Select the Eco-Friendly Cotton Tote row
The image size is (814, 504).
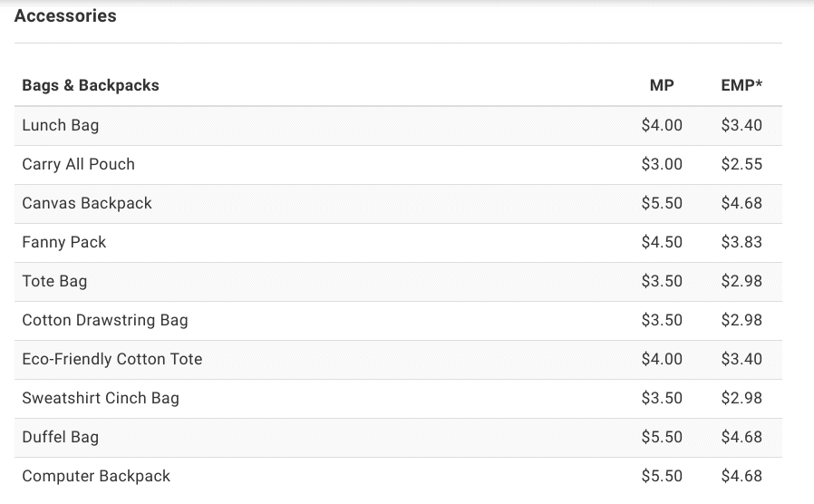[x=398, y=359]
